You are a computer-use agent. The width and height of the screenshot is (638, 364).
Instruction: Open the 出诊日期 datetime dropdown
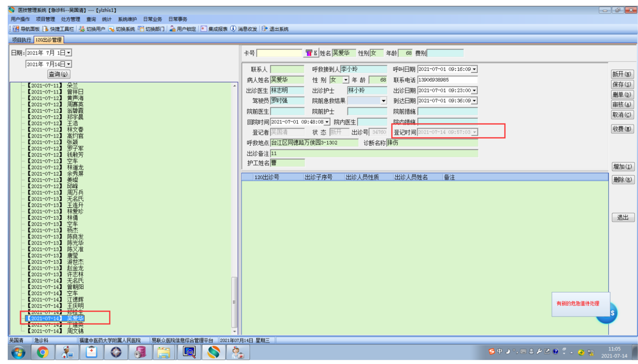[475, 90]
